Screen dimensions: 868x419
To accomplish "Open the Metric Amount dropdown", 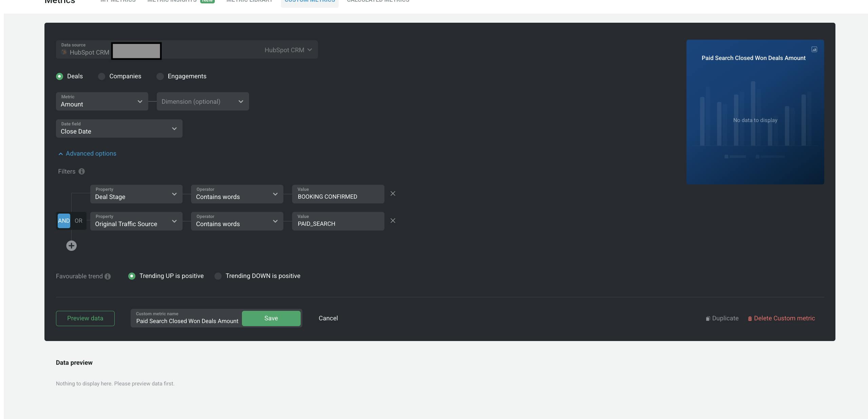I will 102,101.
